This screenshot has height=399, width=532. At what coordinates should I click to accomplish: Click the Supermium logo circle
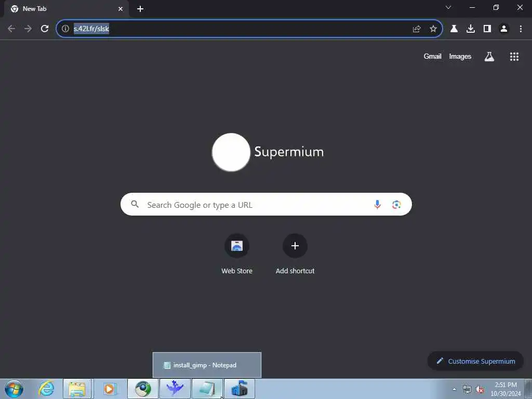point(231,152)
